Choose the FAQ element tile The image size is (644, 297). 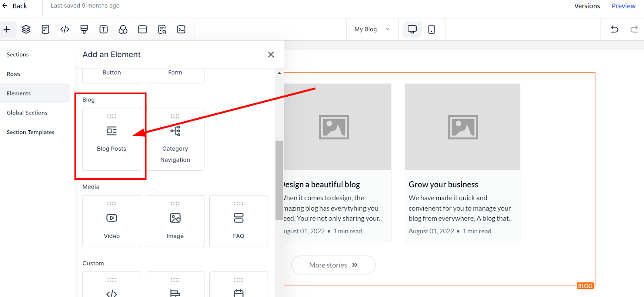[x=238, y=221]
